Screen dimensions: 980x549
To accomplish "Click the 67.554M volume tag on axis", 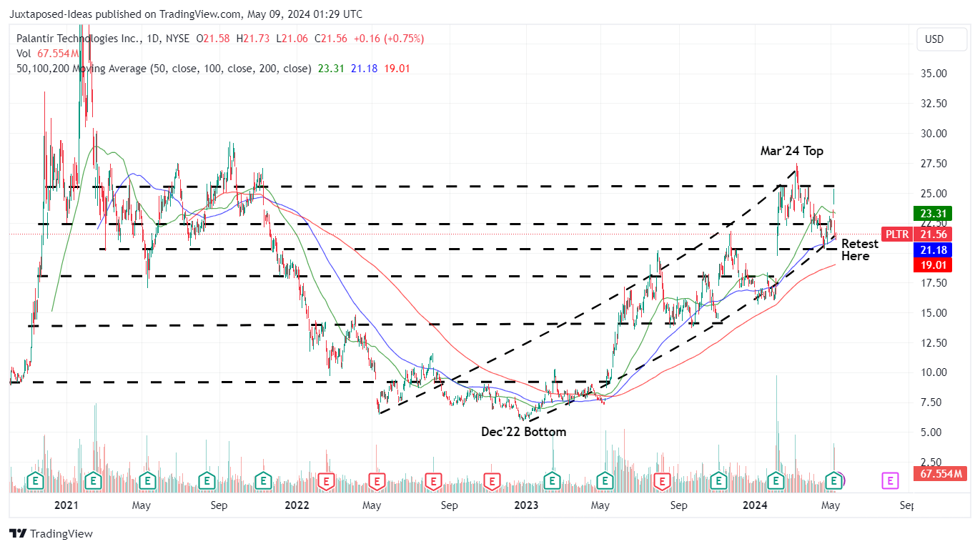I will point(940,474).
